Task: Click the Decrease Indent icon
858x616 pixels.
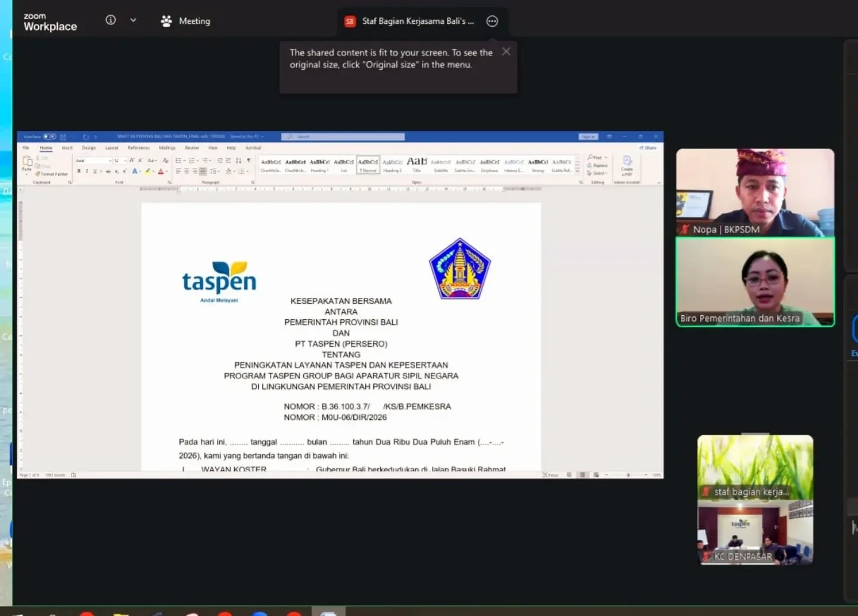Action: point(220,160)
